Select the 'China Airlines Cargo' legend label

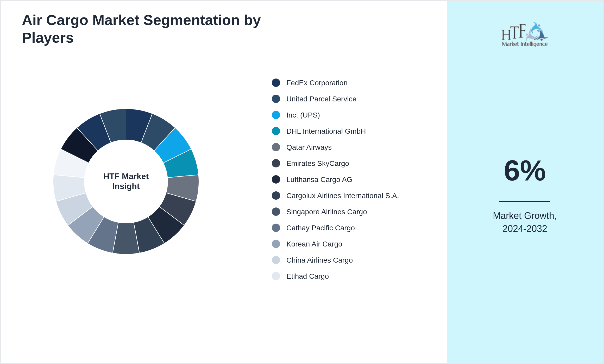[319, 260]
